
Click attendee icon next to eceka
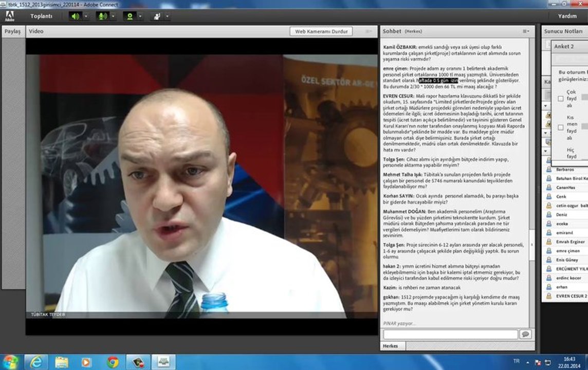548,224
